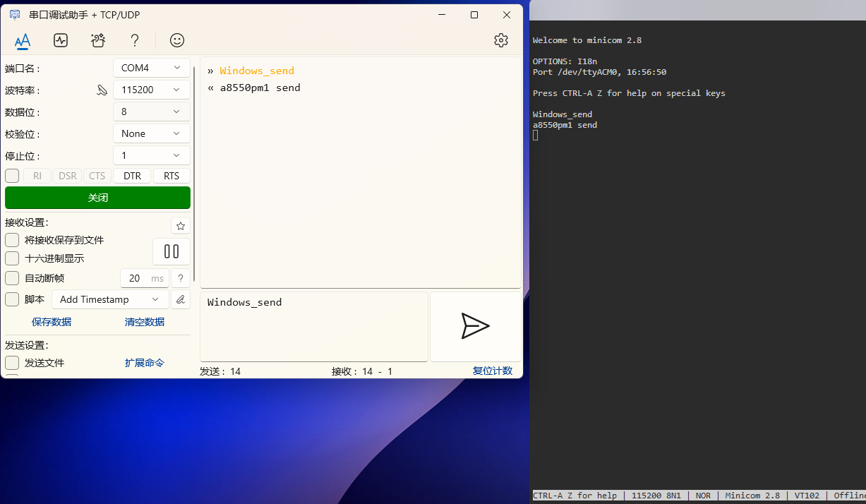Toggle the 自动断帧 checkbox
This screenshot has height=504, width=866.
click(12, 278)
